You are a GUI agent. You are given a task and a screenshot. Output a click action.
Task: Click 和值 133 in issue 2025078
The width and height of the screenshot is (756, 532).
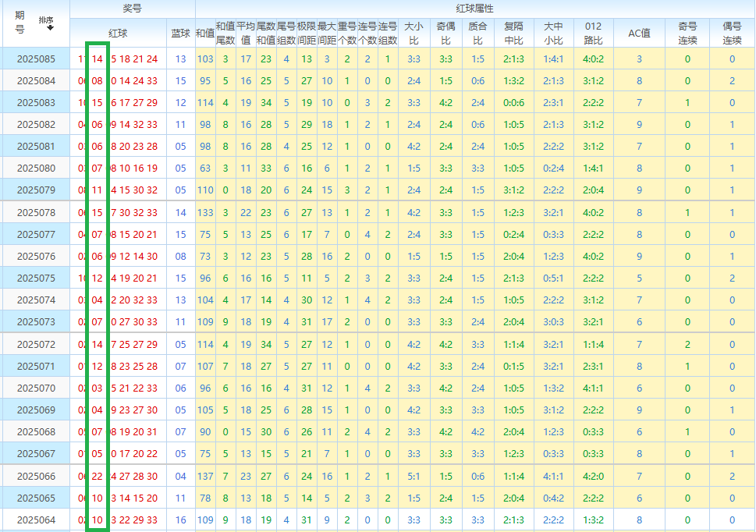tap(205, 212)
